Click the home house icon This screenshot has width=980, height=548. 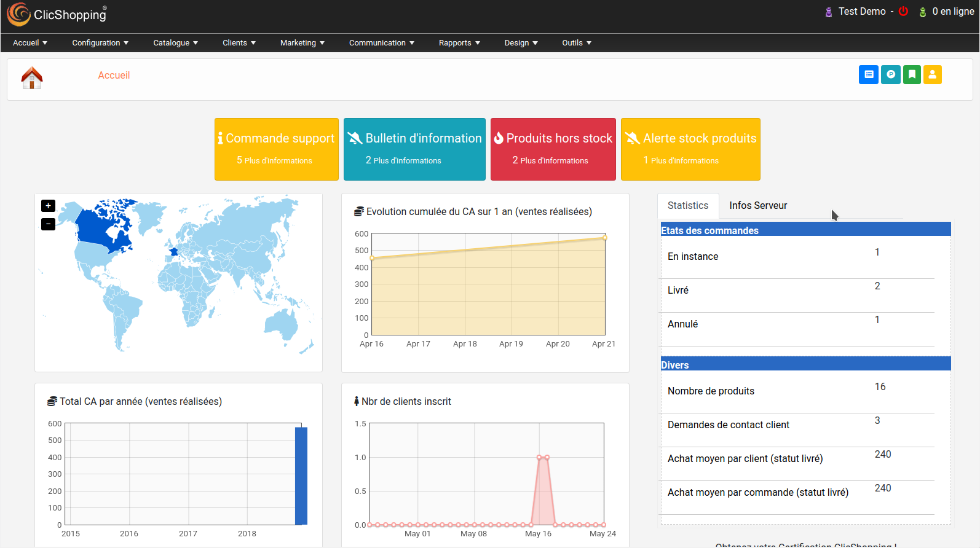[32, 78]
